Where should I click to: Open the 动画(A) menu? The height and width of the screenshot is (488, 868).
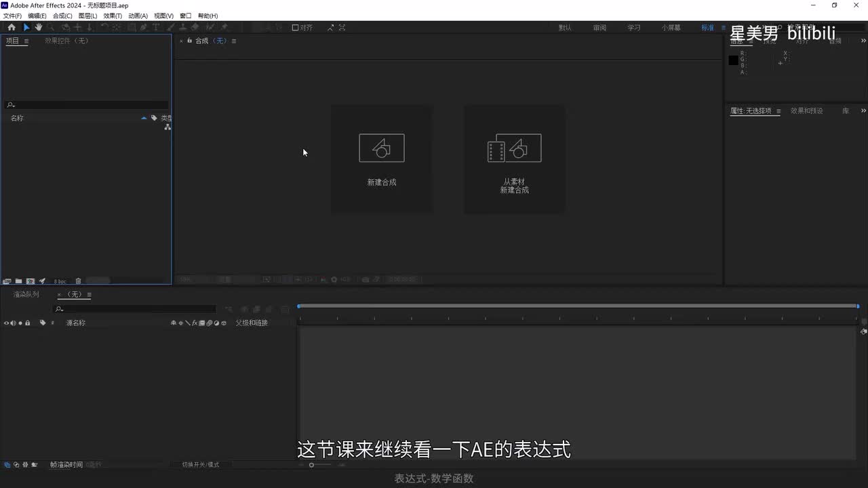point(138,16)
